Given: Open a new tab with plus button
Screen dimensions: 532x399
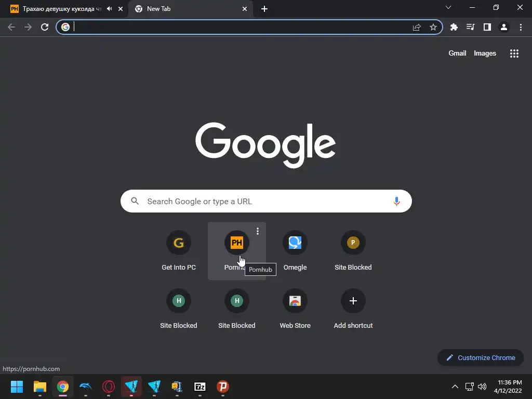Looking at the screenshot, I should tap(264, 9).
